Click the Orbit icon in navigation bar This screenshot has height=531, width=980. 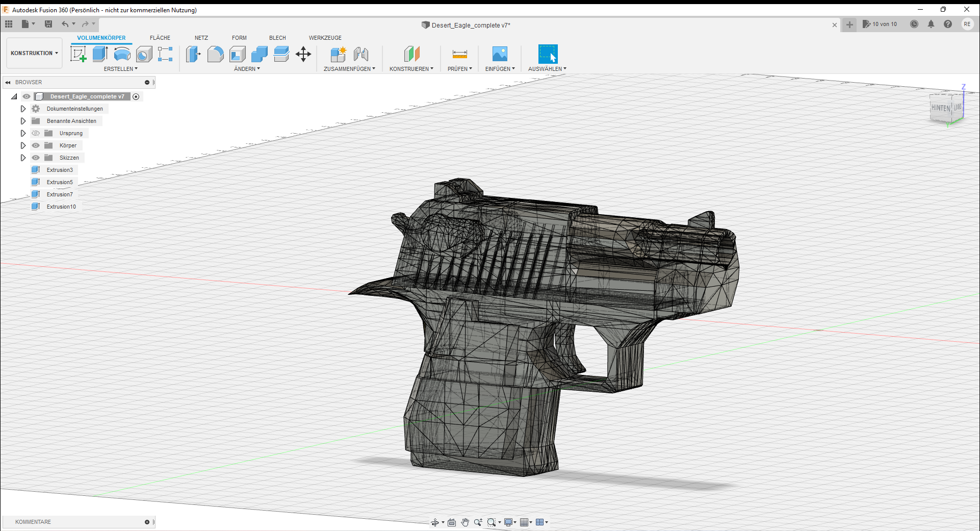pos(435,522)
